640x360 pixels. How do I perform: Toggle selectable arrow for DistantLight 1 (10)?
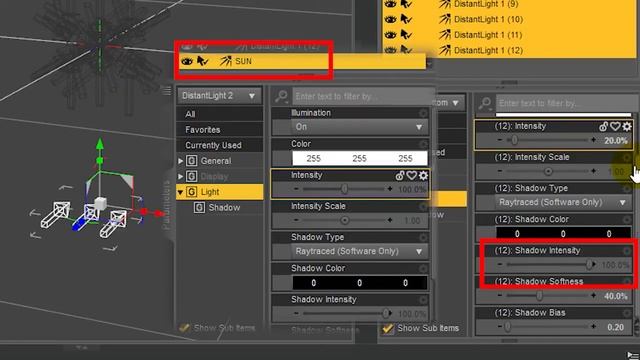[406, 19]
